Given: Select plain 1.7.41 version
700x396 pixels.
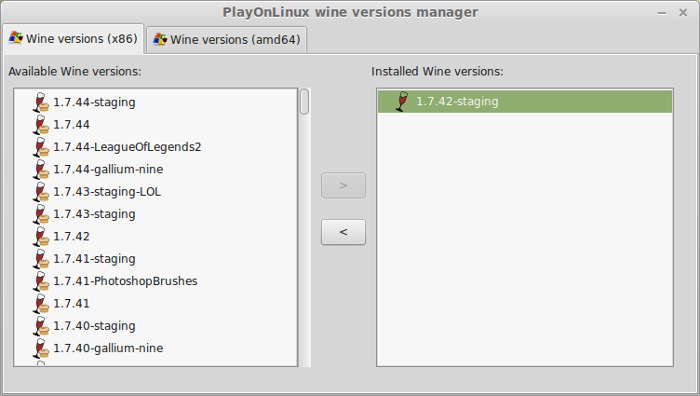Looking at the screenshot, I should coord(71,303).
